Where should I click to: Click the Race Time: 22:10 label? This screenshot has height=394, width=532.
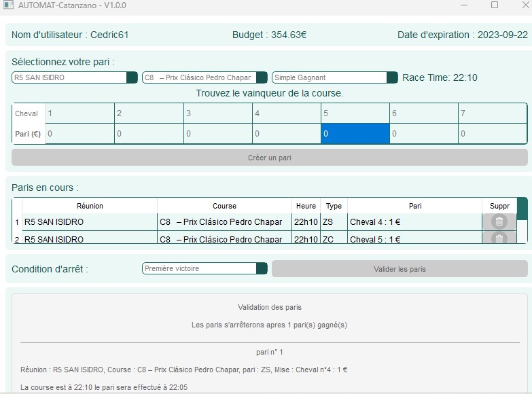(440, 77)
